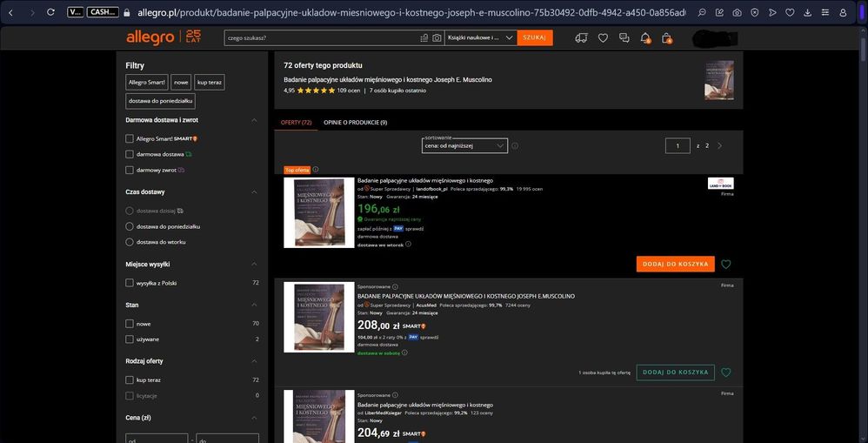This screenshot has height=443, width=868.
Task: Check the używane condition checkbox
Action: pyautogui.click(x=130, y=339)
